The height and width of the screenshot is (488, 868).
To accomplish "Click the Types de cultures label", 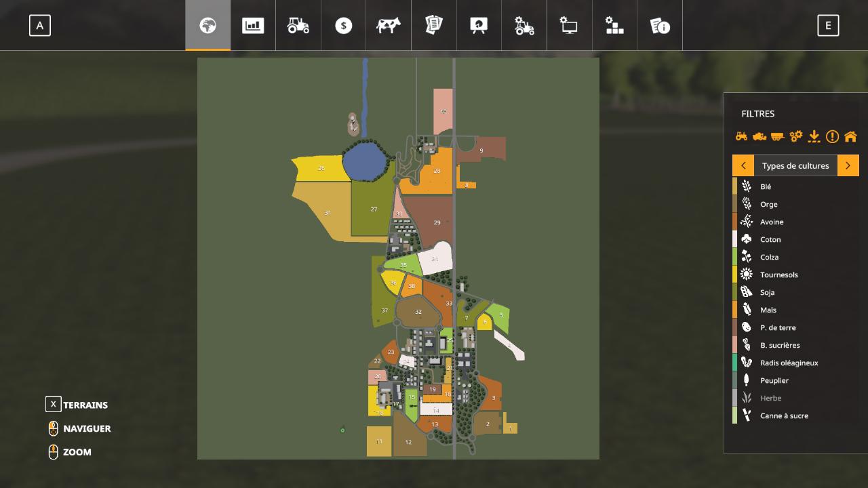I will 795,165.
